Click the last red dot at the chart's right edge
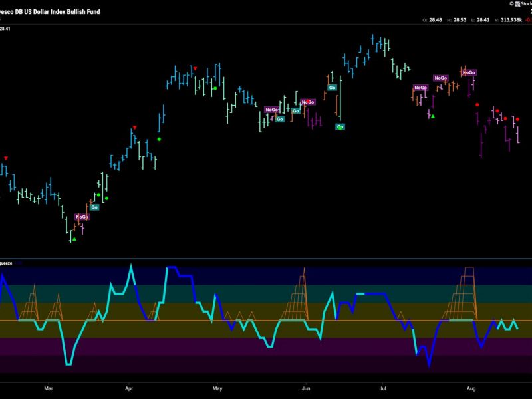 click(x=517, y=119)
